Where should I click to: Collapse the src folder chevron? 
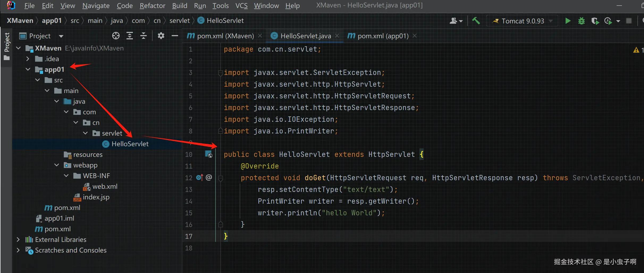click(x=37, y=80)
